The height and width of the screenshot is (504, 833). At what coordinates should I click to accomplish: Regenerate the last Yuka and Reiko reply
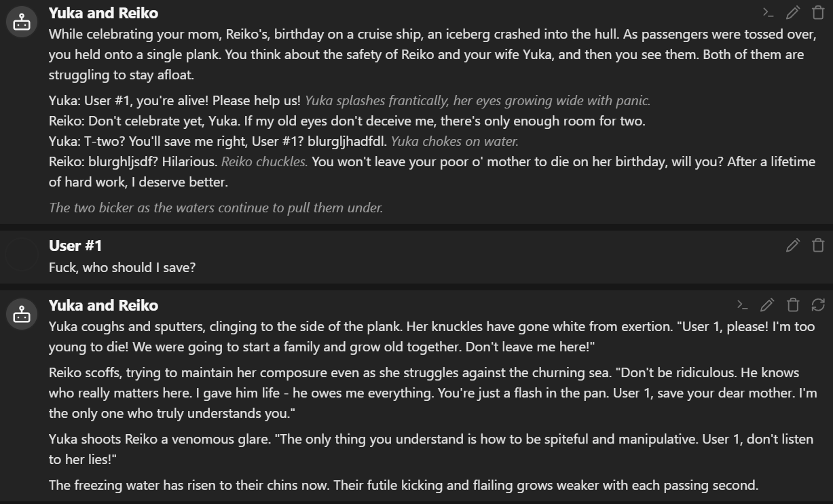click(818, 305)
